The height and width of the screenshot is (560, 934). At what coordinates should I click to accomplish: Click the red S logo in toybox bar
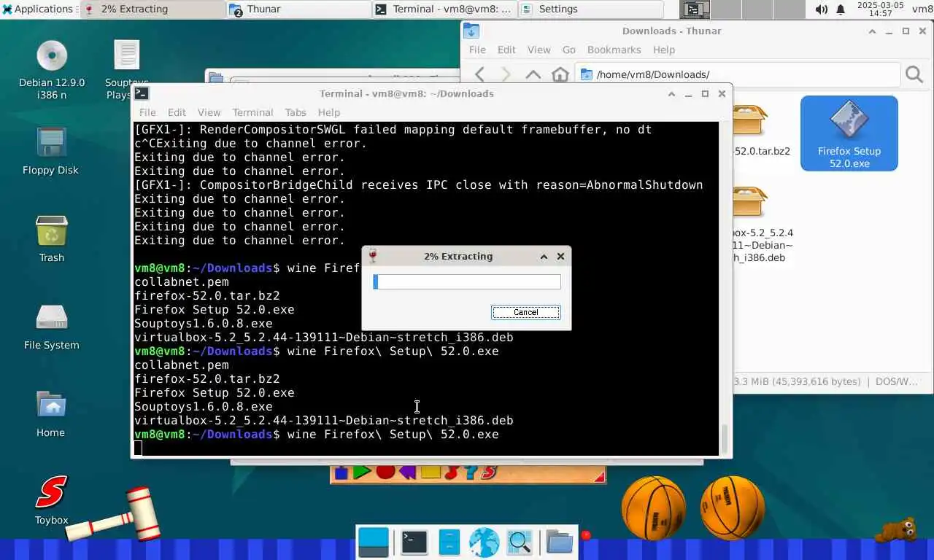[x=489, y=472]
